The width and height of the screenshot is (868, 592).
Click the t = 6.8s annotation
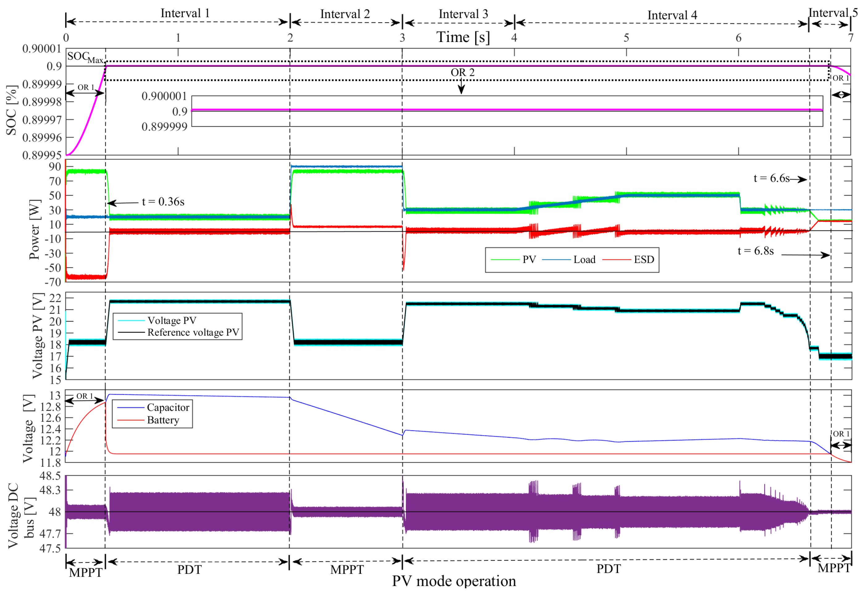click(x=756, y=251)
